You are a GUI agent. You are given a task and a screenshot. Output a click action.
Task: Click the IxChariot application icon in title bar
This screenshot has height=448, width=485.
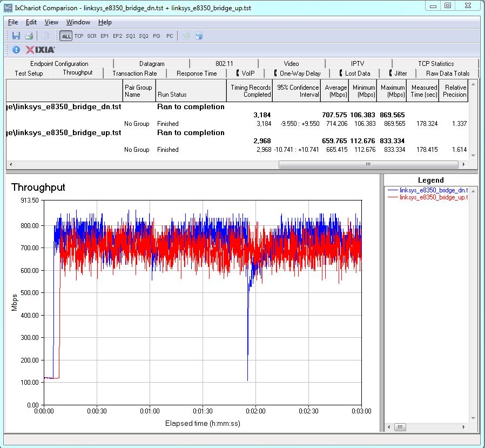(x=8, y=8)
